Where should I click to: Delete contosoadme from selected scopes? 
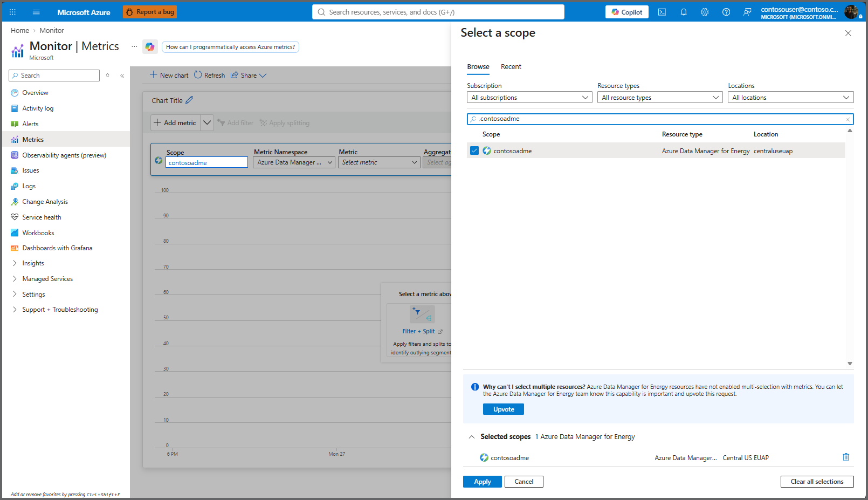[x=846, y=457]
